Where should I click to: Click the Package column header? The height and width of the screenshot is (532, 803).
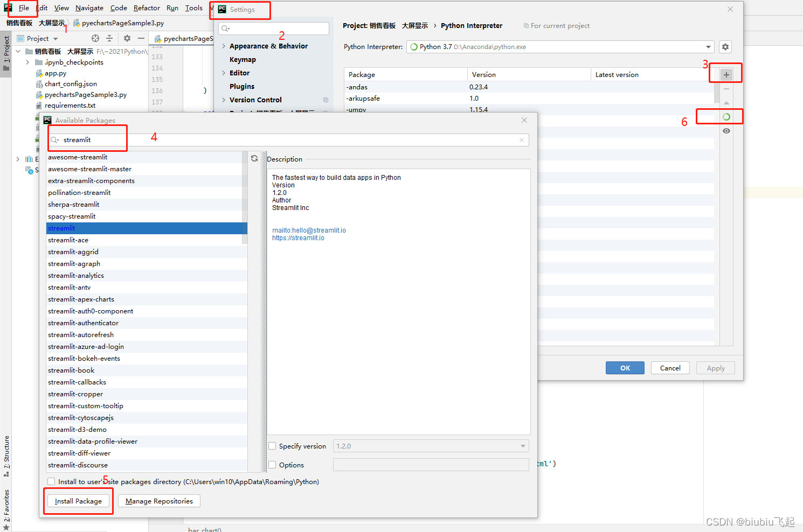point(406,75)
